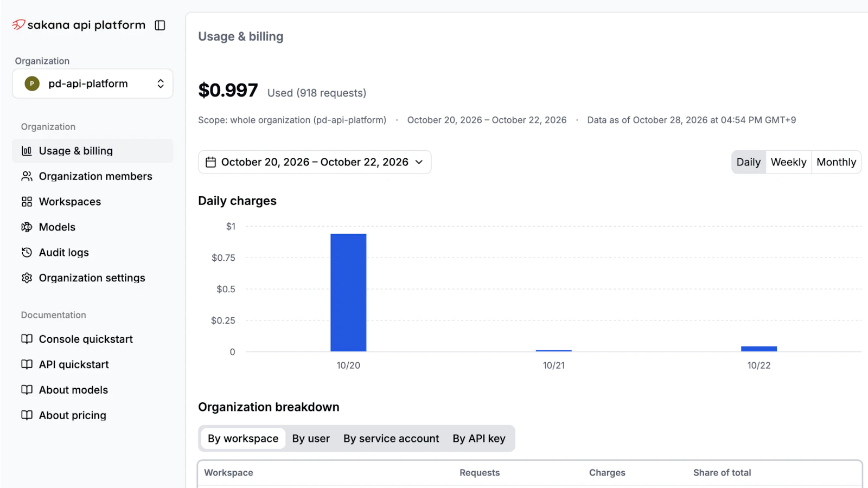Click the Sakana fish logo icon
Image resolution: width=868 pixels, height=488 pixels.
click(19, 25)
